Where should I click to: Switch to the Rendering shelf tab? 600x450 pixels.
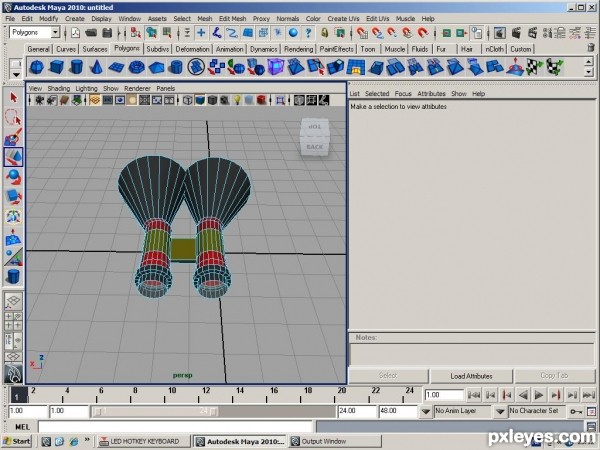[x=298, y=49]
